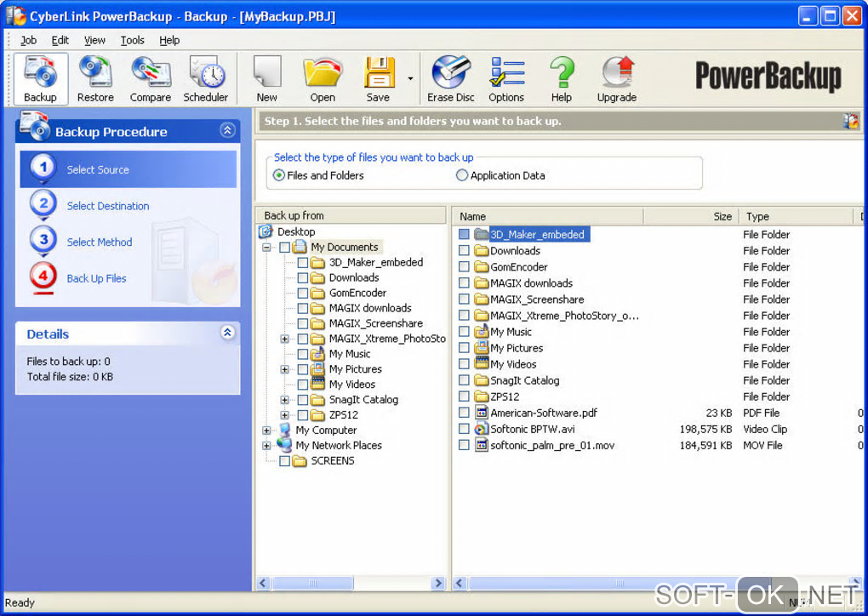Expand the MAGIX_Xtreme_PhotoSto tree node

(284, 339)
